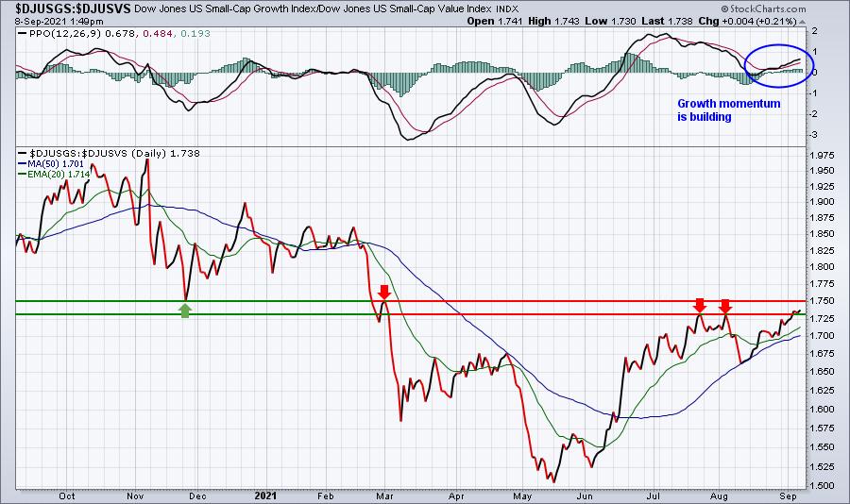Click the red down arrow marker at August

(725, 305)
